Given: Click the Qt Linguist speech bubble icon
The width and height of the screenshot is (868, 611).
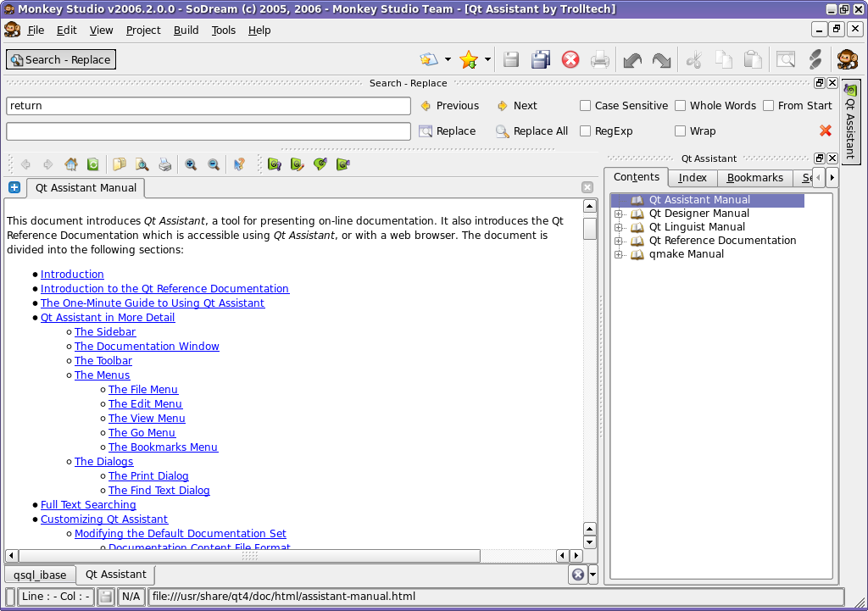Looking at the screenshot, I should pos(320,164).
